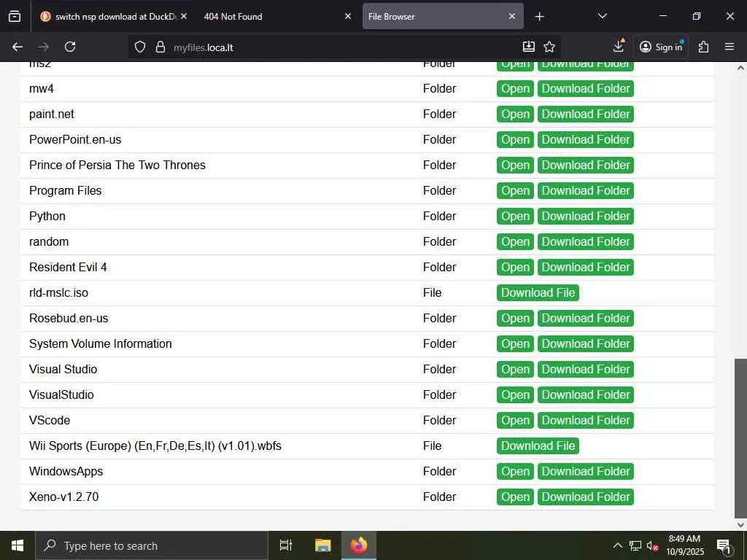
Task: Open the Windows Start menu
Action: [18, 545]
